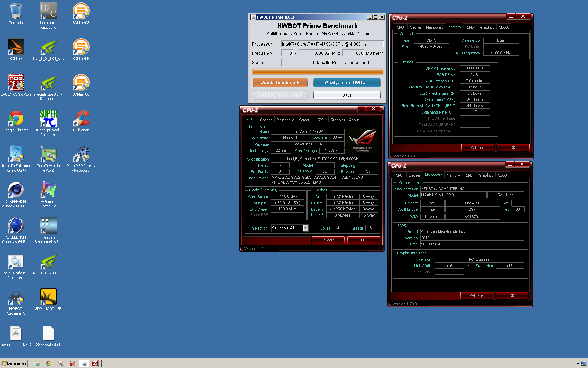Image resolution: width=588 pixels, height=368 pixels.
Task: Click the Core Voltage 1.559 V value
Action: [x=331, y=151]
